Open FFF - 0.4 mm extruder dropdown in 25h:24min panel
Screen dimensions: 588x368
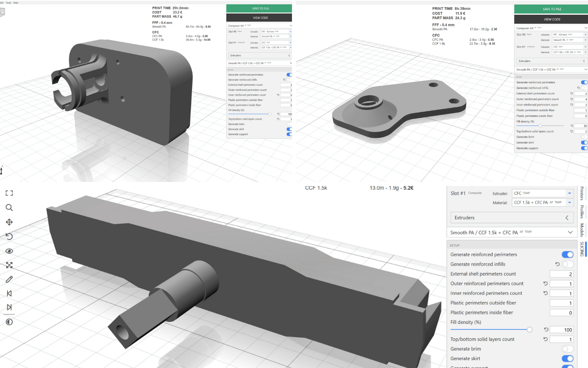276,31
